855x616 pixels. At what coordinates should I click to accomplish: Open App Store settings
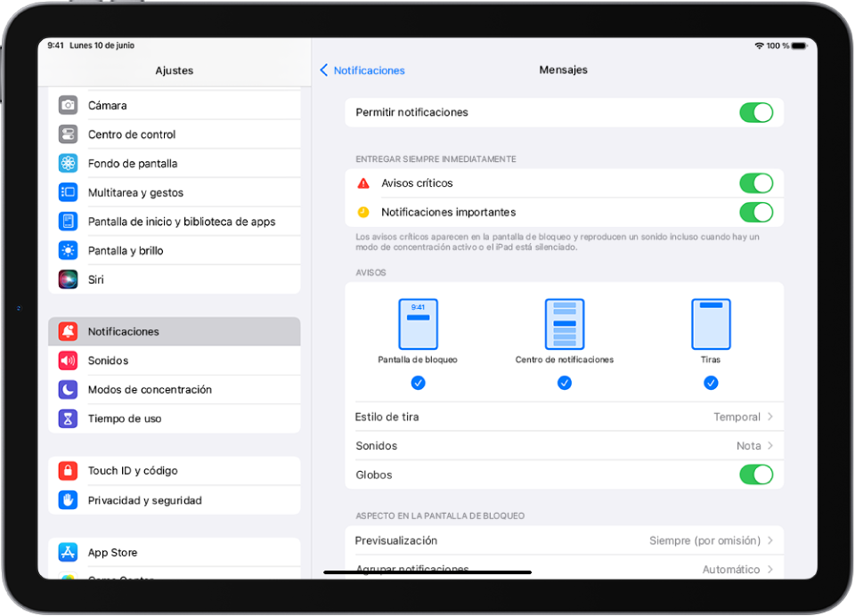[x=175, y=552]
